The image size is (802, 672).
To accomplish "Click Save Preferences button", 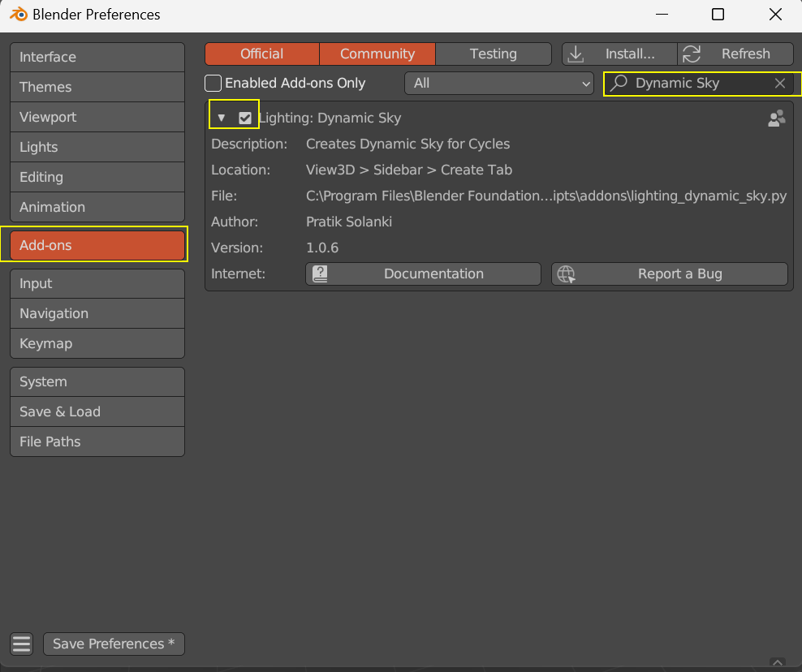I will [114, 644].
